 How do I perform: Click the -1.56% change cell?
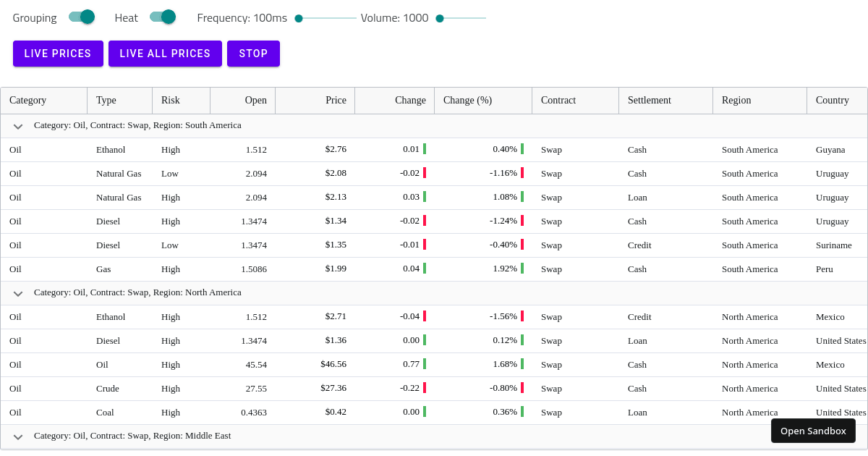click(483, 317)
